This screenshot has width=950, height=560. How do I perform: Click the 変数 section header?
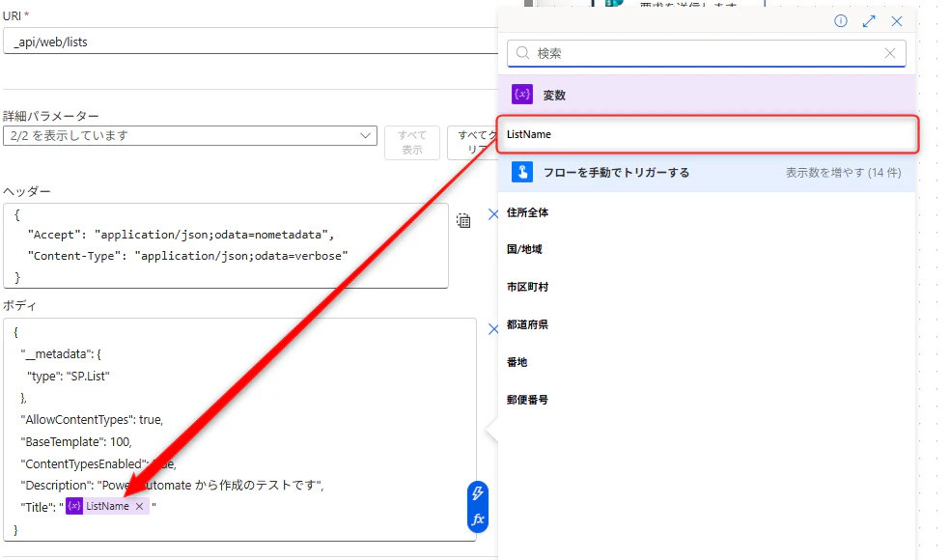point(707,95)
